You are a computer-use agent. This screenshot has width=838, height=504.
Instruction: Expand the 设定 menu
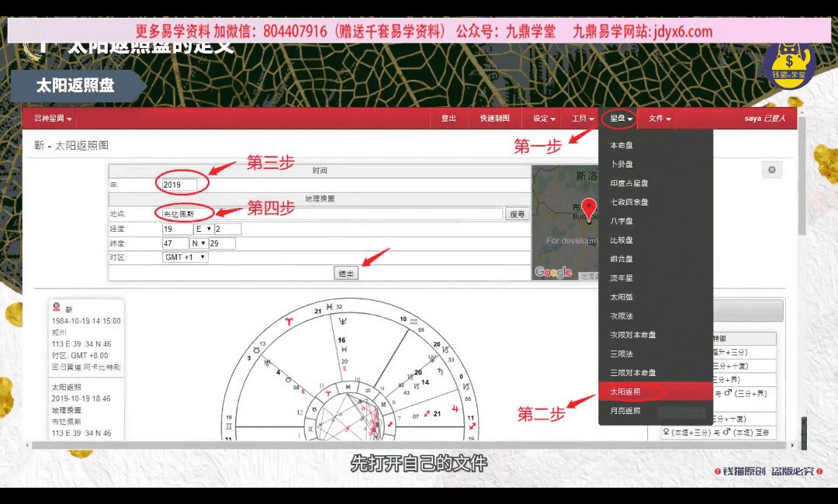click(x=544, y=119)
